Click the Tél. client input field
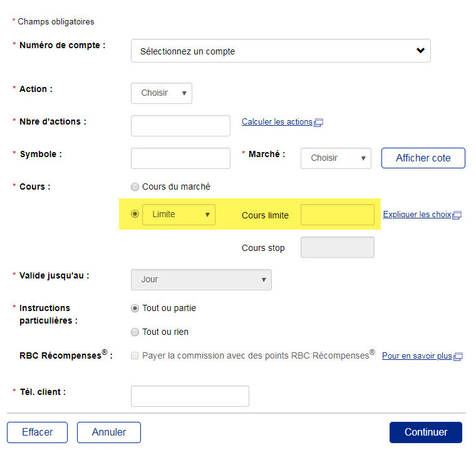Image resolution: width=476 pixels, height=460 pixels. [x=190, y=396]
